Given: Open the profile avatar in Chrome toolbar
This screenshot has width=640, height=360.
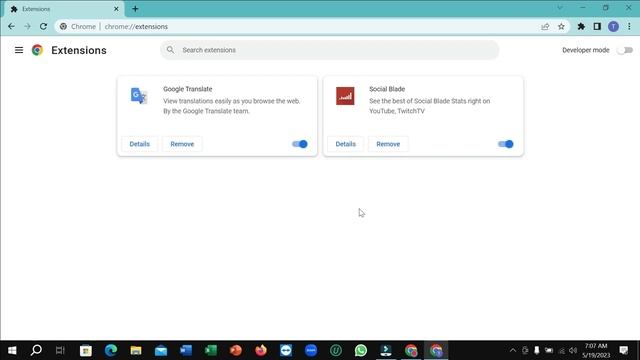Looking at the screenshot, I should coord(613,27).
